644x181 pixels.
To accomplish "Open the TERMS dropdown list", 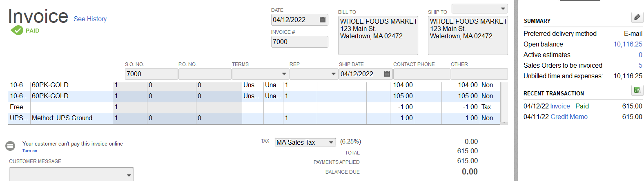I will [x=284, y=74].
